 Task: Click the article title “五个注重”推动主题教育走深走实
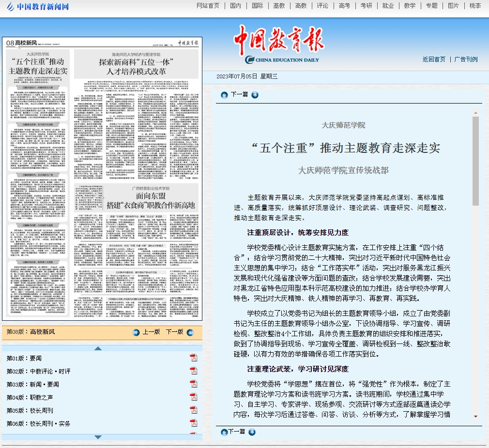[346, 148]
